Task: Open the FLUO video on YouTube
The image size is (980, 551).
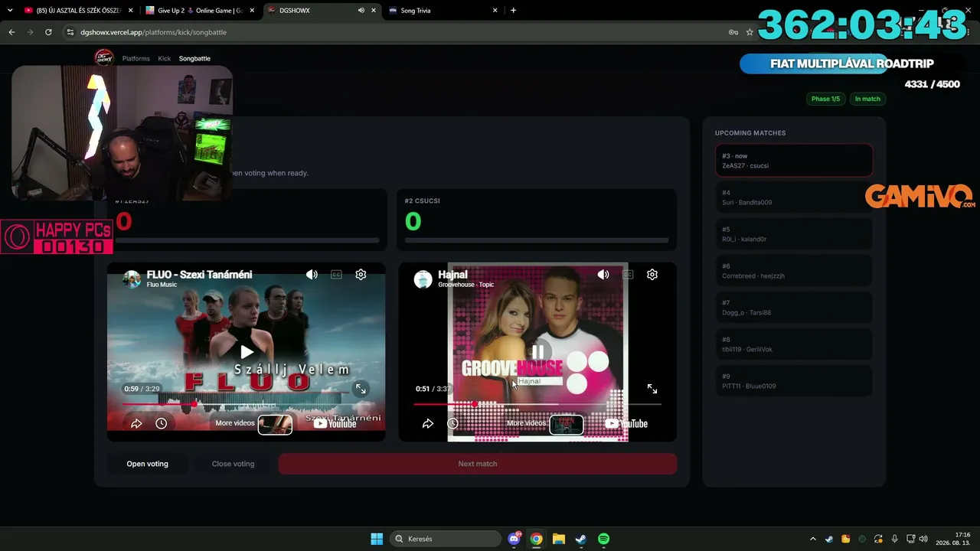Action: tap(335, 423)
